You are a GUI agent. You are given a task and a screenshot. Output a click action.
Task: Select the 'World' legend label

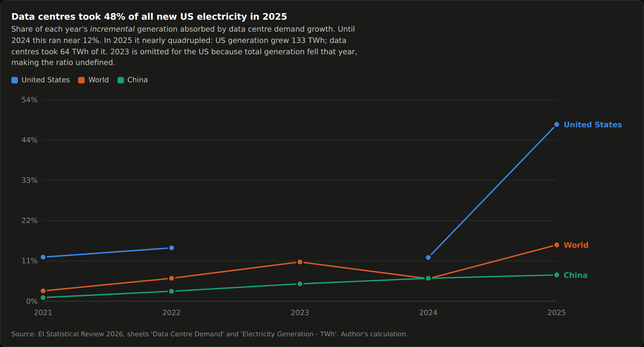[99, 80]
